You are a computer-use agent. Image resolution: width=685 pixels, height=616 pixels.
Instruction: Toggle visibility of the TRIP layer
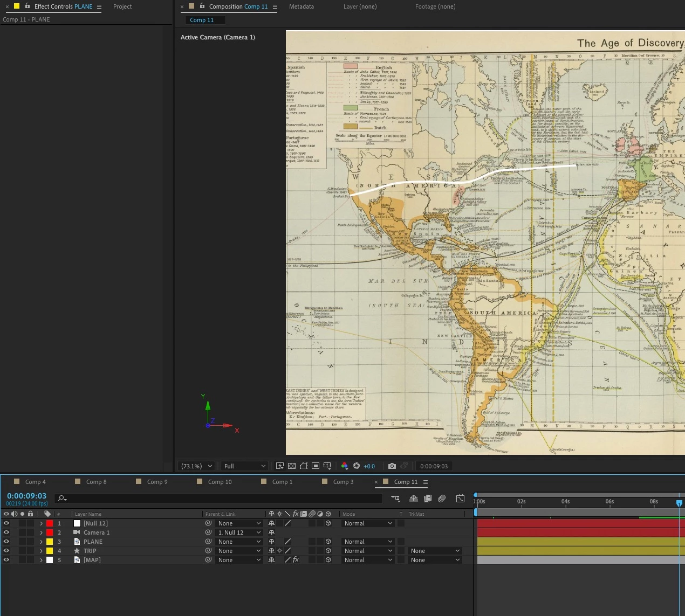pyautogui.click(x=6, y=551)
